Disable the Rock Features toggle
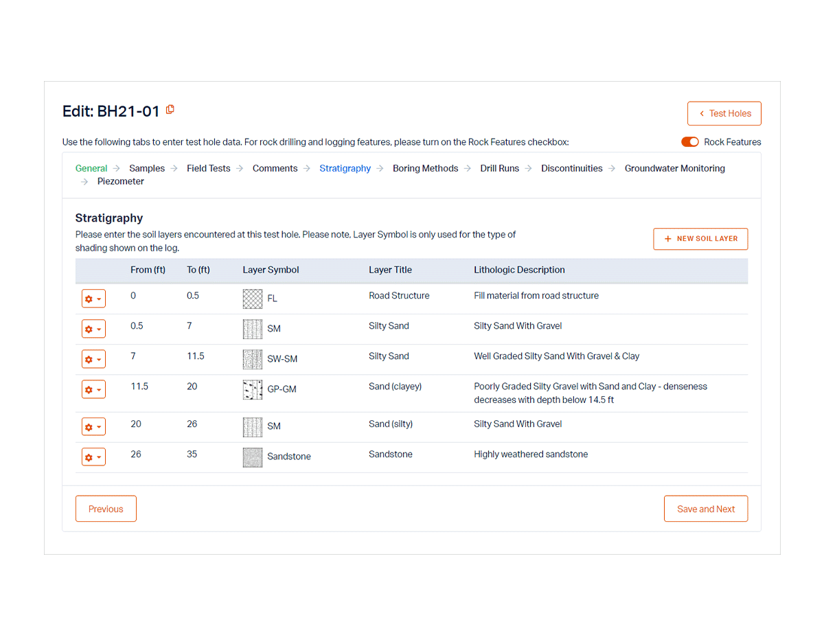 689,142
